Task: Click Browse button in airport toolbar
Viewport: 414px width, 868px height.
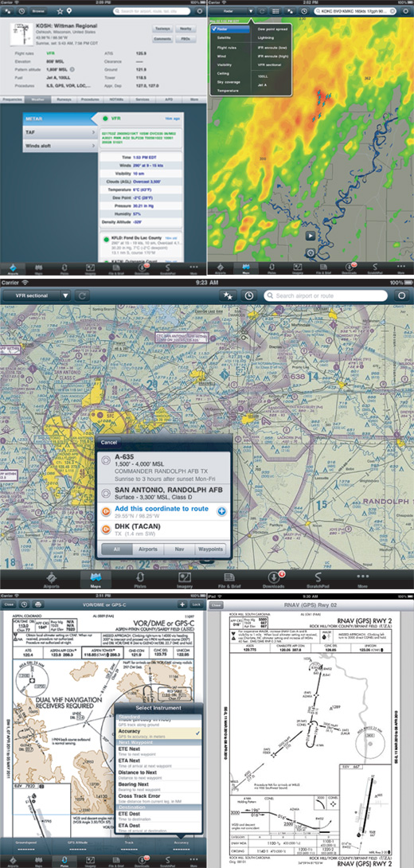Action: (39, 11)
